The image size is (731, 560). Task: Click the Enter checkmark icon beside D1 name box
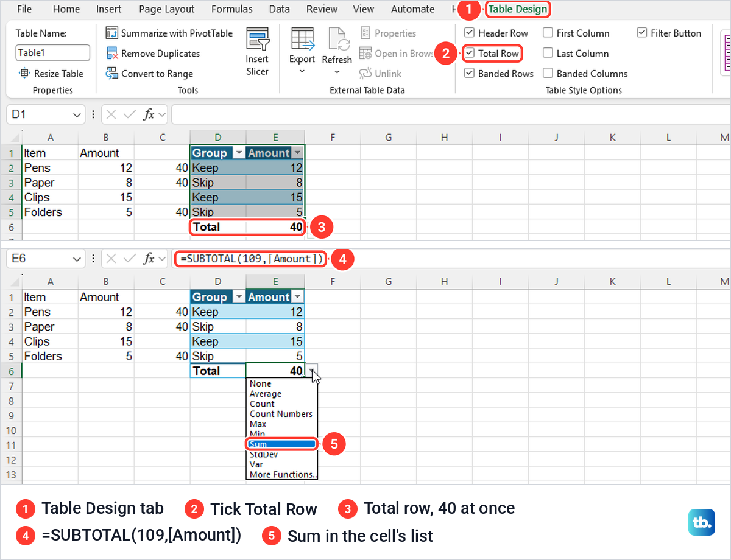[x=129, y=114]
